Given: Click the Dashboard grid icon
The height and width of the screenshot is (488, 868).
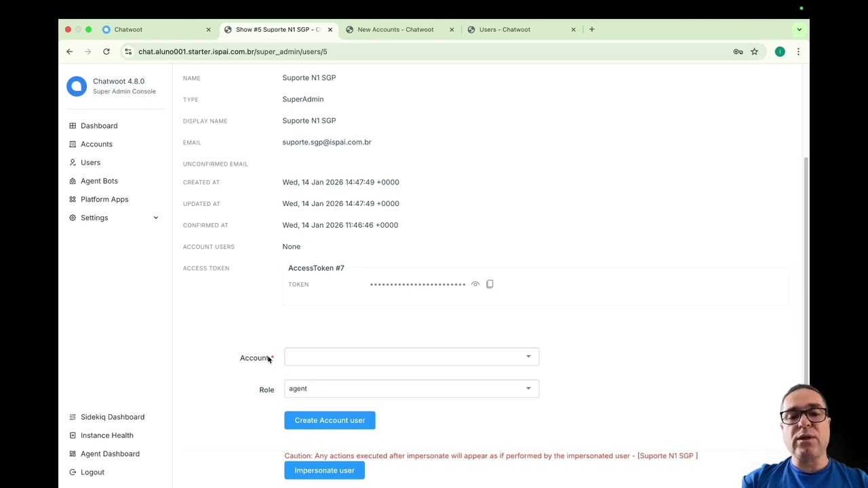Looking at the screenshot, I should (73, 125).
